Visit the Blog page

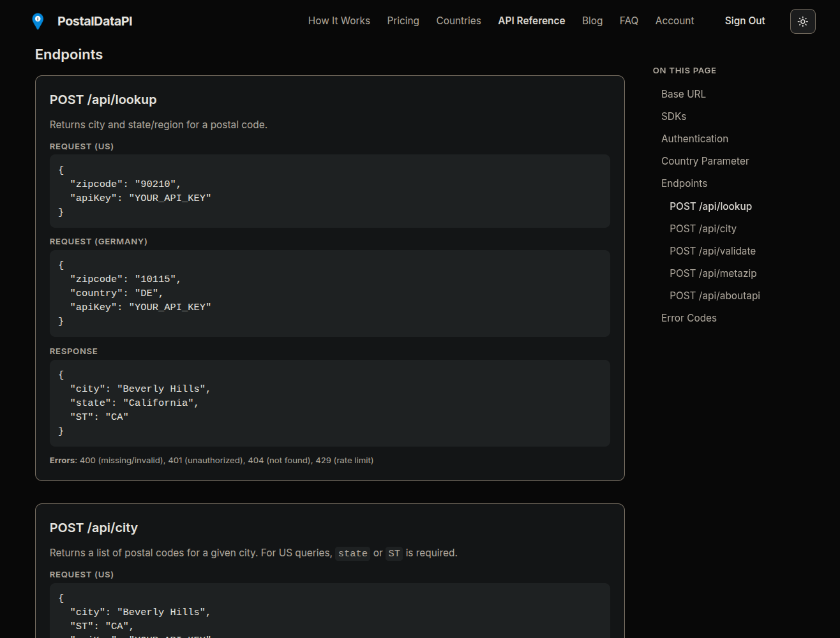592,20
